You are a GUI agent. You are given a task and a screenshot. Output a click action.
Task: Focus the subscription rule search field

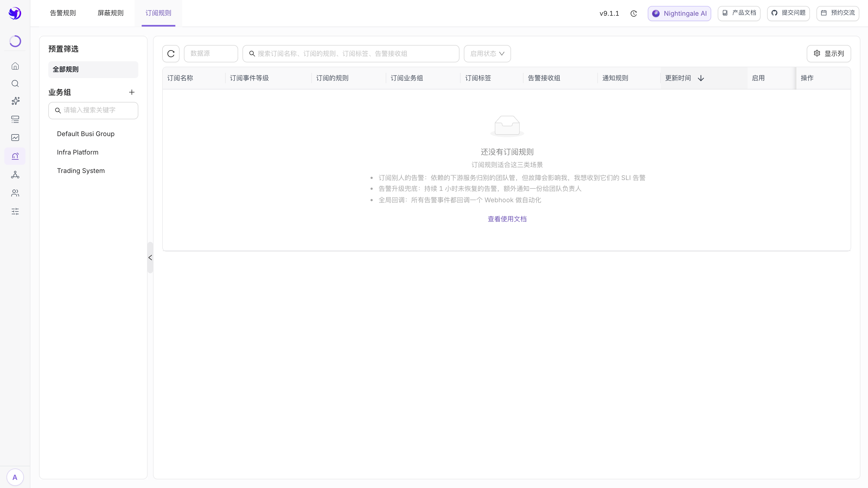point(351,54)
